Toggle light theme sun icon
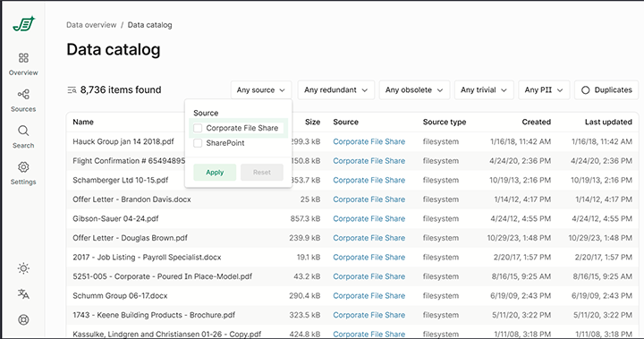 click(x=23, y=268)
